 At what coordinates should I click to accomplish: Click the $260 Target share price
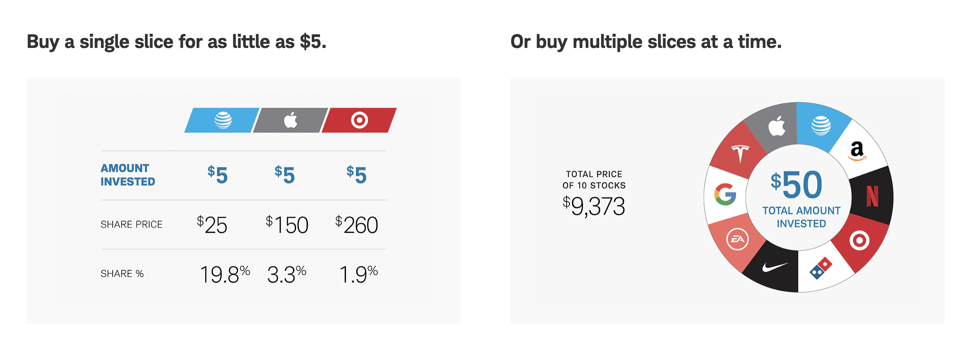click(357, 225)
